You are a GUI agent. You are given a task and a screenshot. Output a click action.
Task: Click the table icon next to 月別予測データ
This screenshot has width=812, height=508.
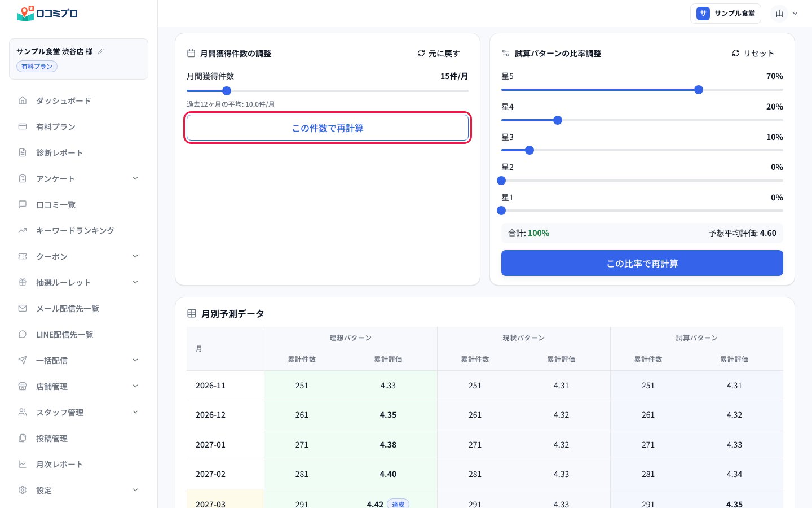point(192,313)
